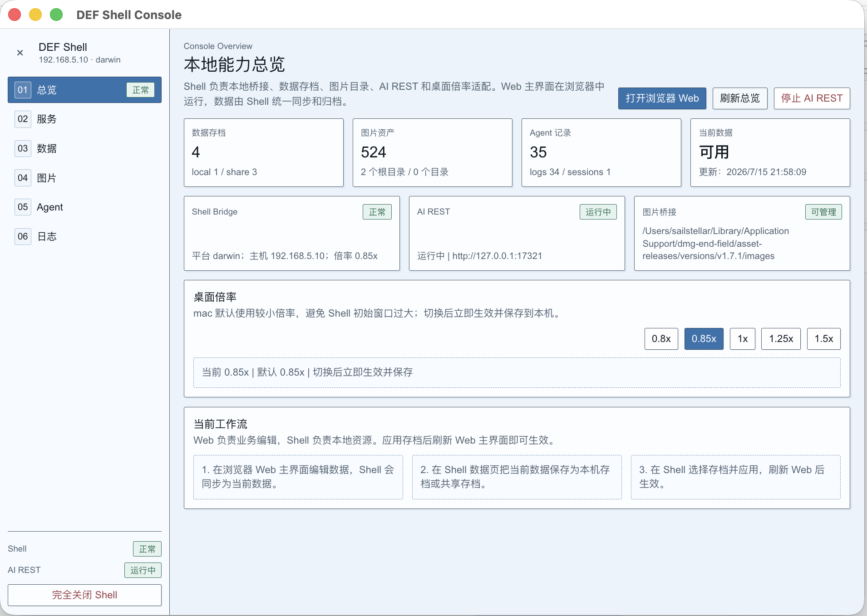
Task: Set desktop scale to 0.8x
Action: point(661,339)
